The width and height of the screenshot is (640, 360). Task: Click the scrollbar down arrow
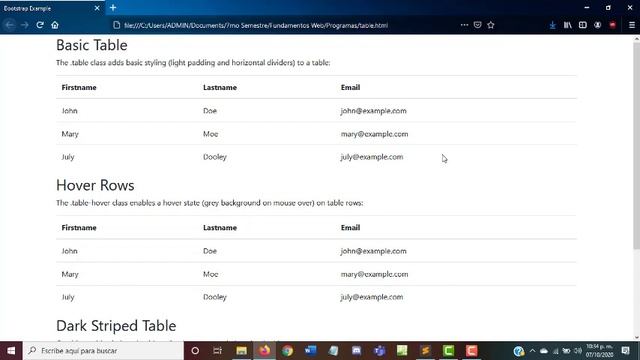pos(636,337)
